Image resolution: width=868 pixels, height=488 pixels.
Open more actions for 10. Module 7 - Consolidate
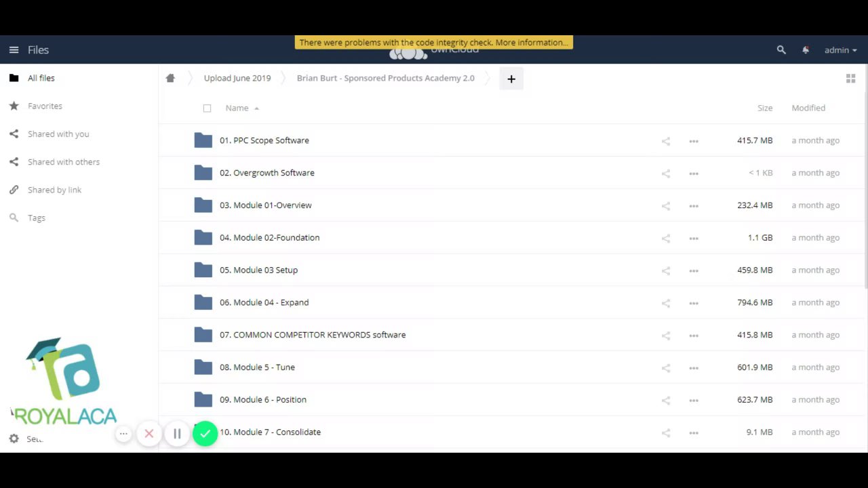pyautogui.click(x=694, y=432)
